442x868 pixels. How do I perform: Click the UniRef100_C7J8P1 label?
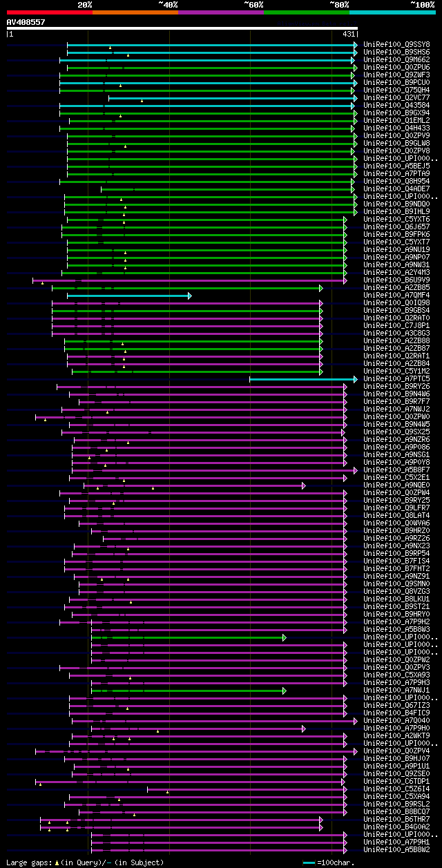point(396,325)
